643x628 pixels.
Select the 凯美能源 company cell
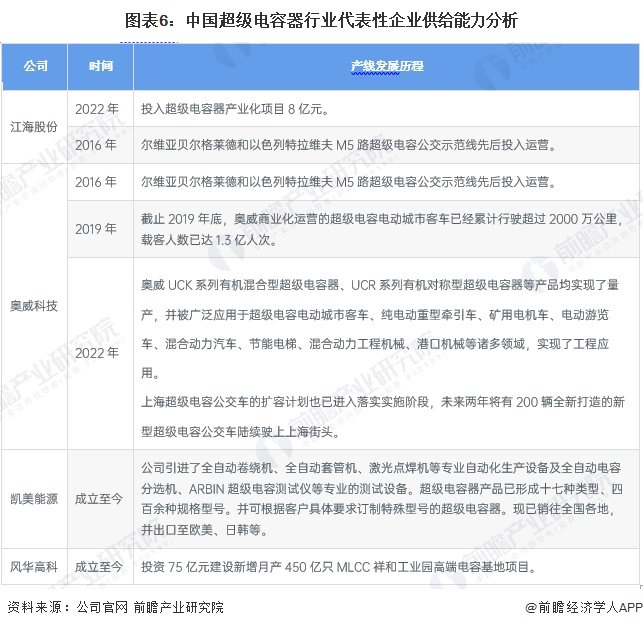click(x=34, y=499)
